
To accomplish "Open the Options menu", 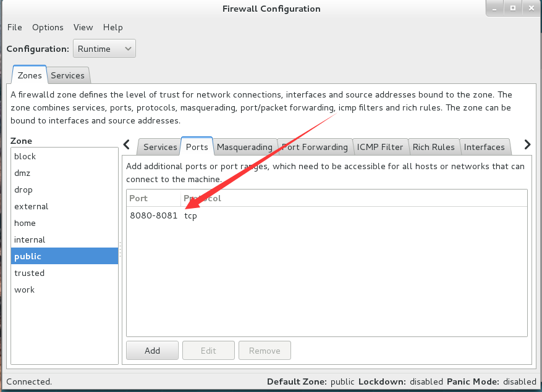I will pyautogui.click(x=48, y=27).
